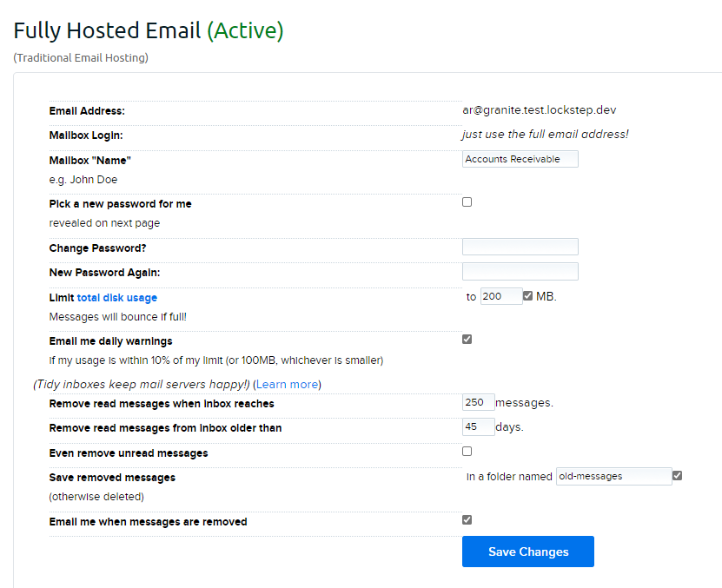Focus the Mailbox Name field with Accounts Receivable
The width and height of the screenshot is (722, 588).
[x=520, y=159]
